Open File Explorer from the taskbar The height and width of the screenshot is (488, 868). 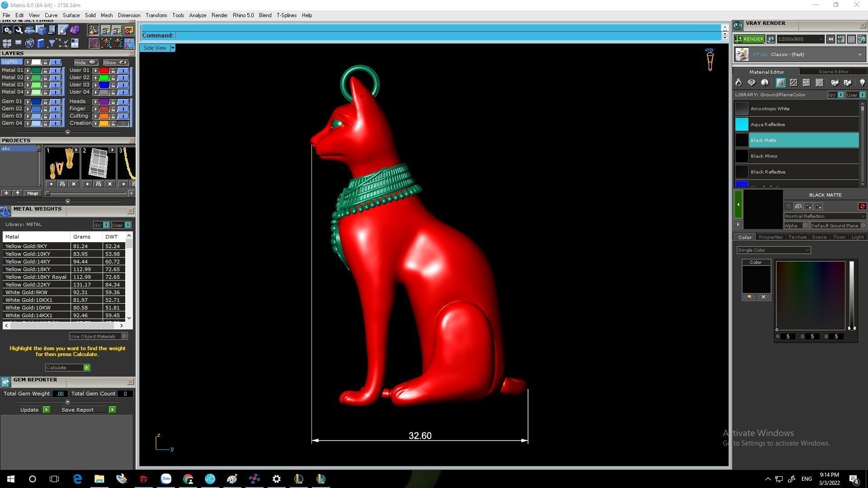(x=99, y=479)
